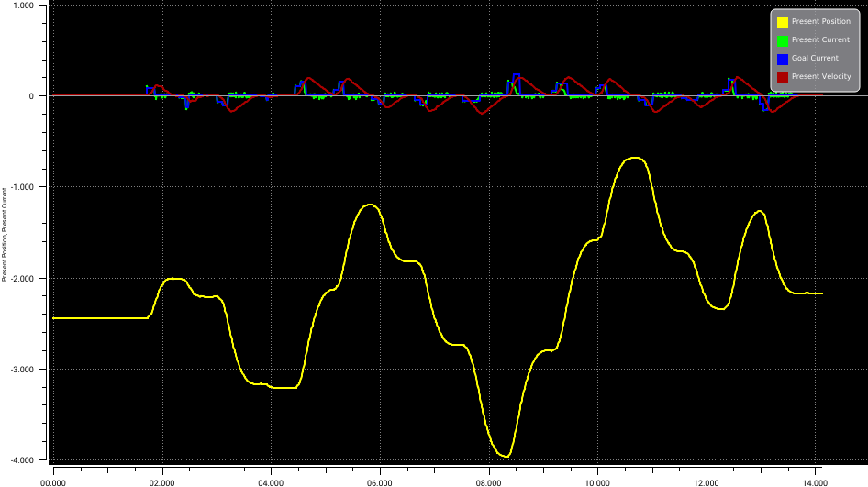Click the lowest dip of yellow position curve
Screen dimensions: 868x487
[x=504, y=456]
